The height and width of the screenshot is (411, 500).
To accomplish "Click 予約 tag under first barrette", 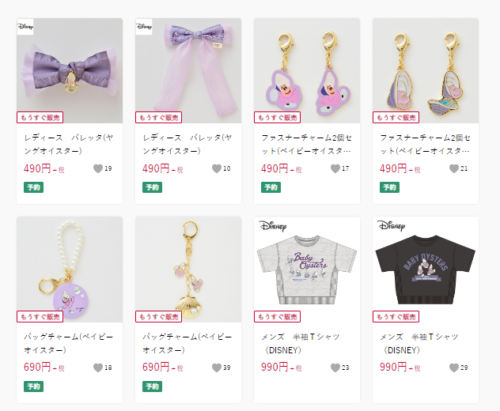I will point(34,187).
